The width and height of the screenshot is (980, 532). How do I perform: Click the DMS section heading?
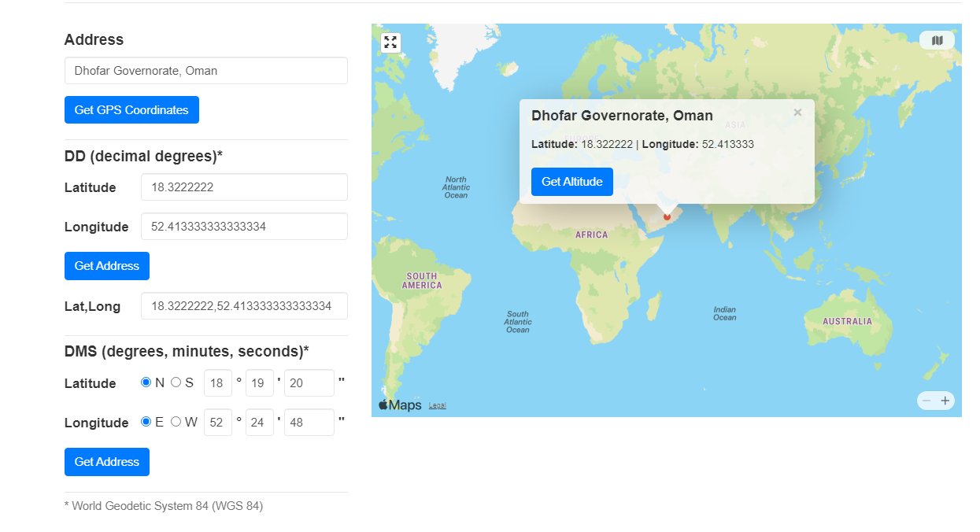pos(187,351)
